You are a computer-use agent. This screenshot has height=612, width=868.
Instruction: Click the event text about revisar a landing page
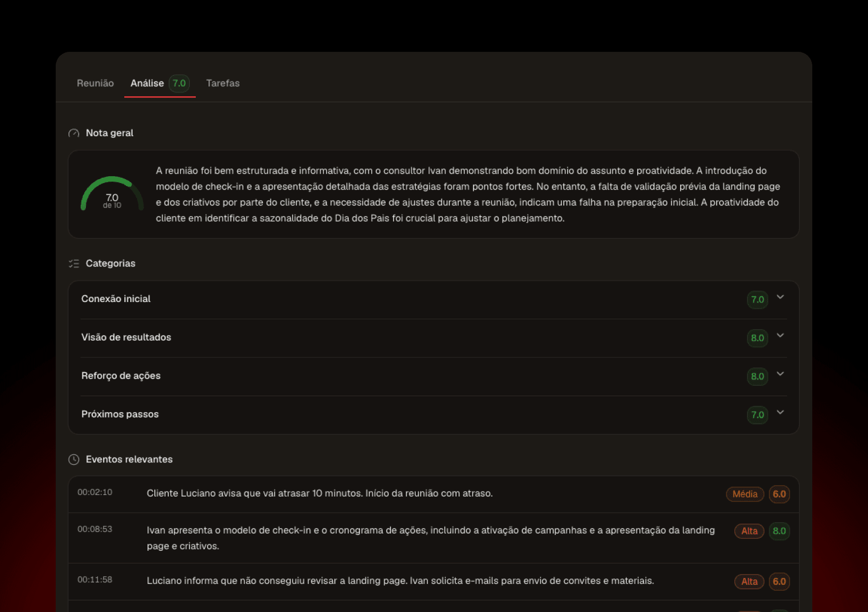coord(400,580)
